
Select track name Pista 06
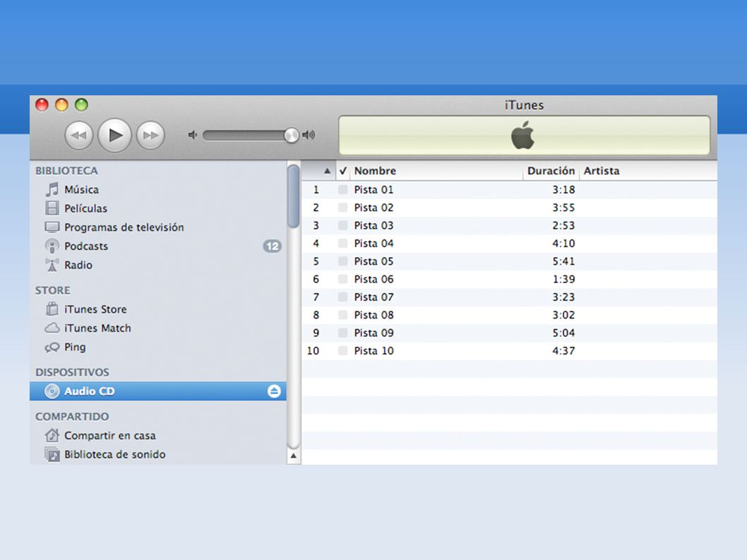tap(373, 279)
